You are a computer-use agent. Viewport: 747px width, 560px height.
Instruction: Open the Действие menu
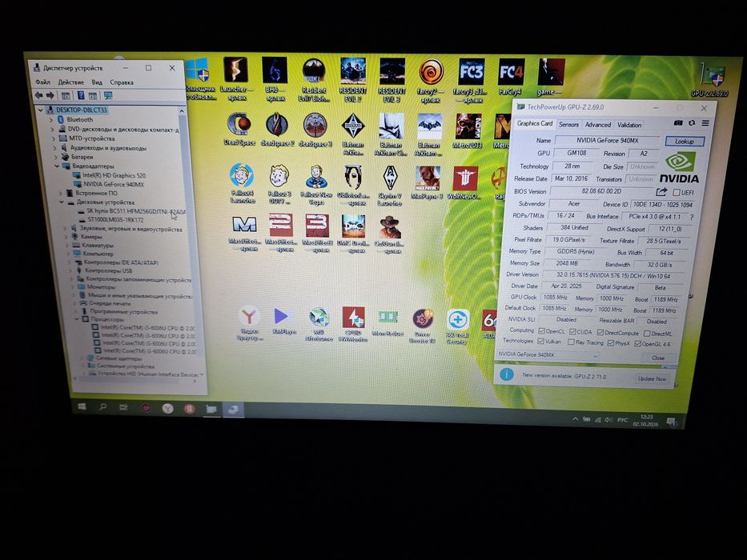(x=71, y=82)
